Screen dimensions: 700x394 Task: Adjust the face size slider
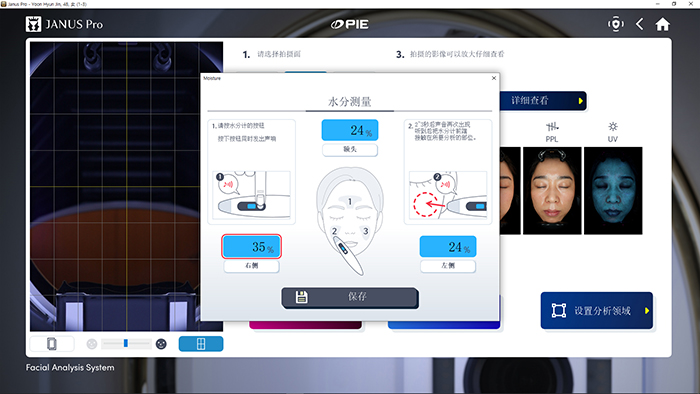pos(126,344)
